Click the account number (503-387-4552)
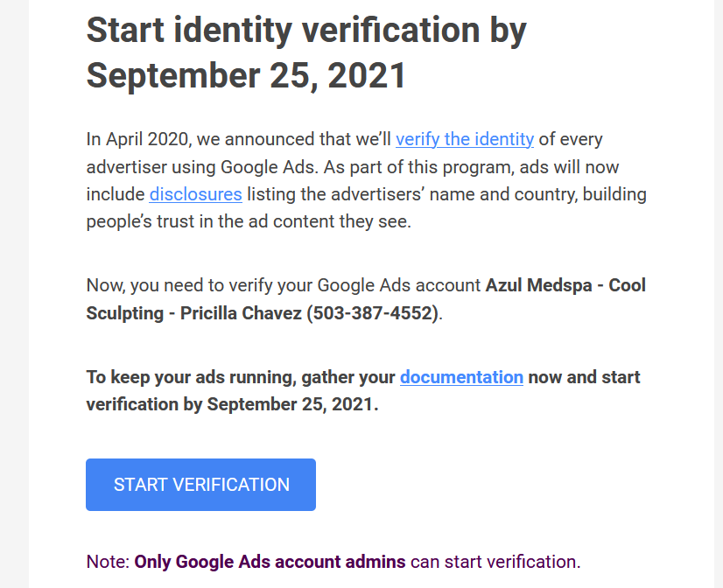This screenshot has width=723, height=588. point(373,313)
